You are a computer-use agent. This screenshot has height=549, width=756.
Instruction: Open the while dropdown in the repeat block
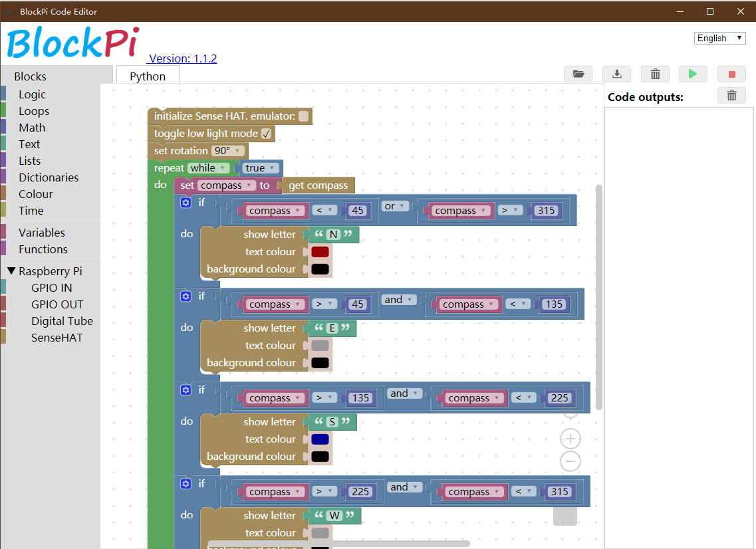[x=208, y=167]
